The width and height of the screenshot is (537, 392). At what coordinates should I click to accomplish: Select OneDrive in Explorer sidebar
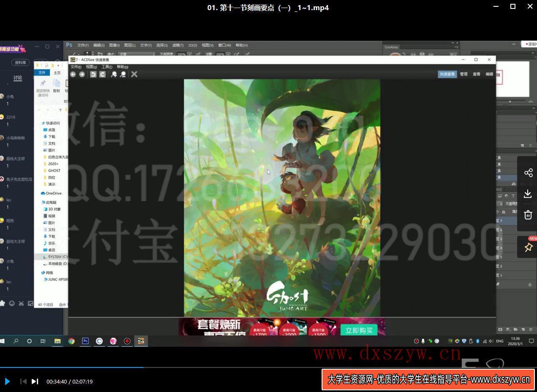(x=51, y=193)
